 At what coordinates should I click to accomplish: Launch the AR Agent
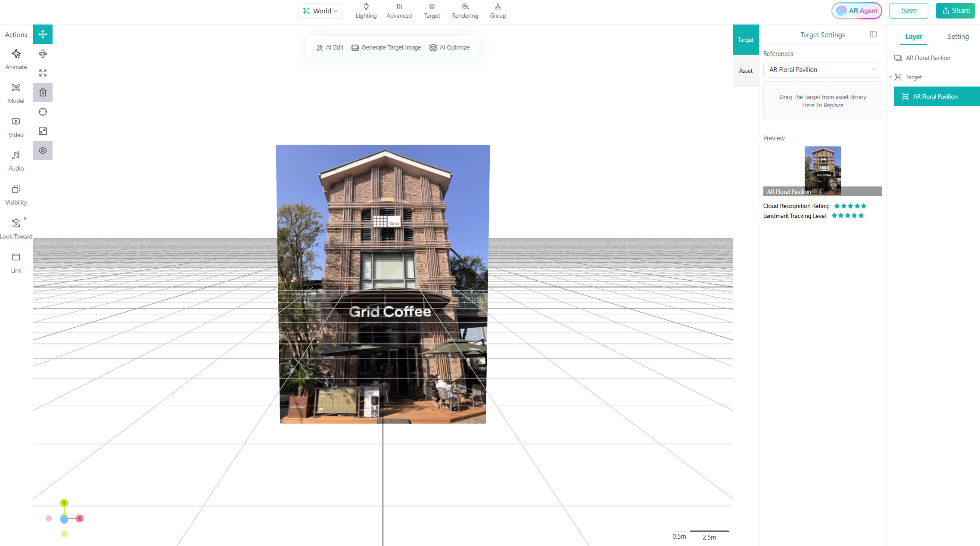(x=857, y=11)
